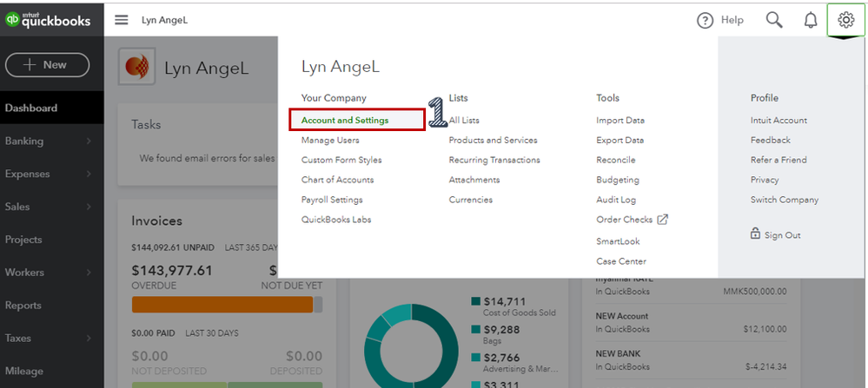Click the external link icon beside Order Checks
This screenshot has width=868, height=388.
point(663,220)
